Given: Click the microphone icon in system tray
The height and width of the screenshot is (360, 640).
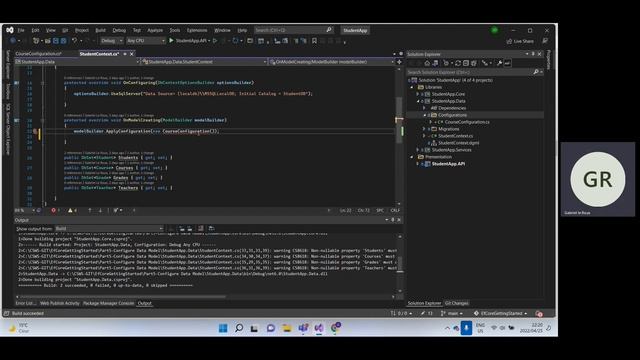Looking at the screenshot, I should click(x=466, y=328).
